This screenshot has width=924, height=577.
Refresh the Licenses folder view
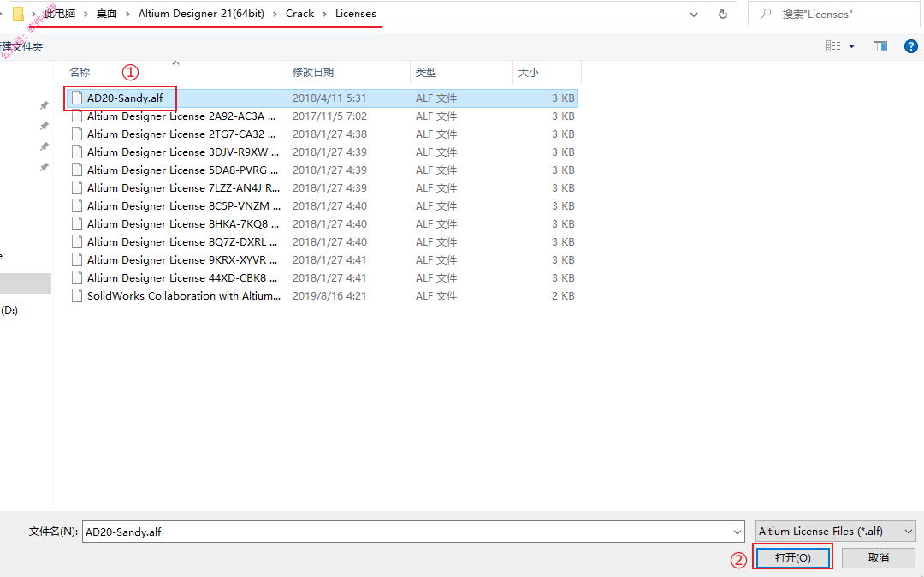tap(722, 15)
